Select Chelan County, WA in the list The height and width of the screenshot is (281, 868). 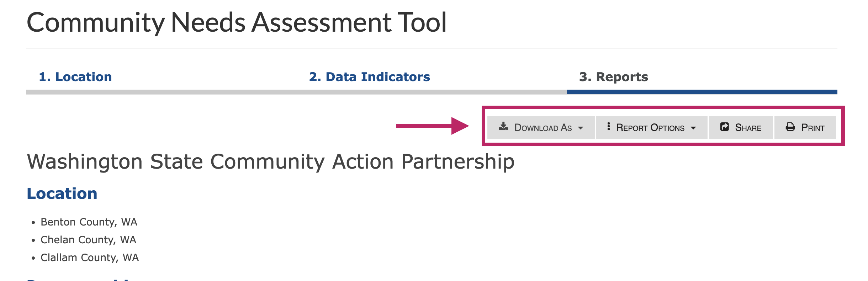tap(88, 240)
